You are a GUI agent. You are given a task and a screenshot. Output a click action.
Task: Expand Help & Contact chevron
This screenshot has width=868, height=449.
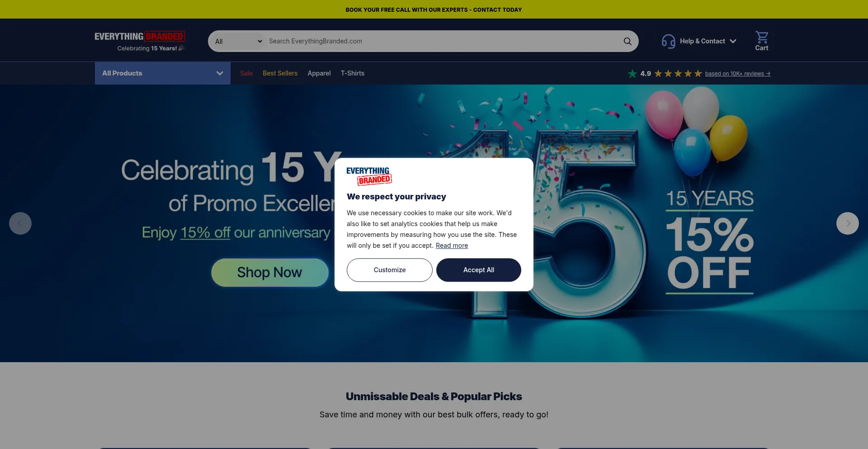coord(733,41)
